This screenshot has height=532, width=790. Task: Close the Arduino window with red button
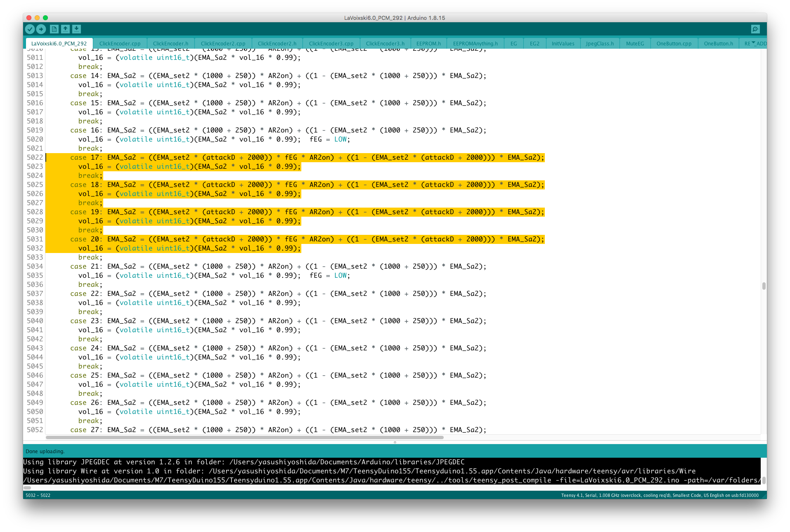[29, 18]
